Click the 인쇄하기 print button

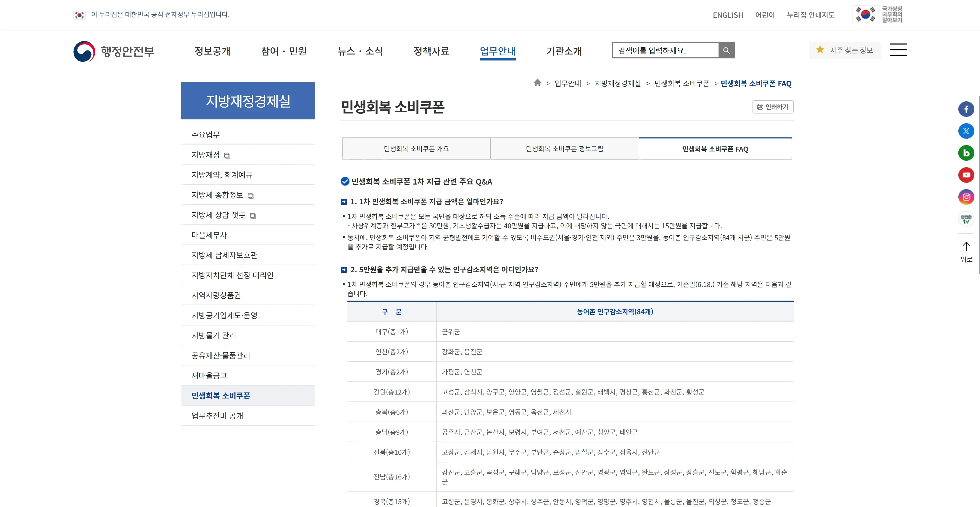point(773,107)
